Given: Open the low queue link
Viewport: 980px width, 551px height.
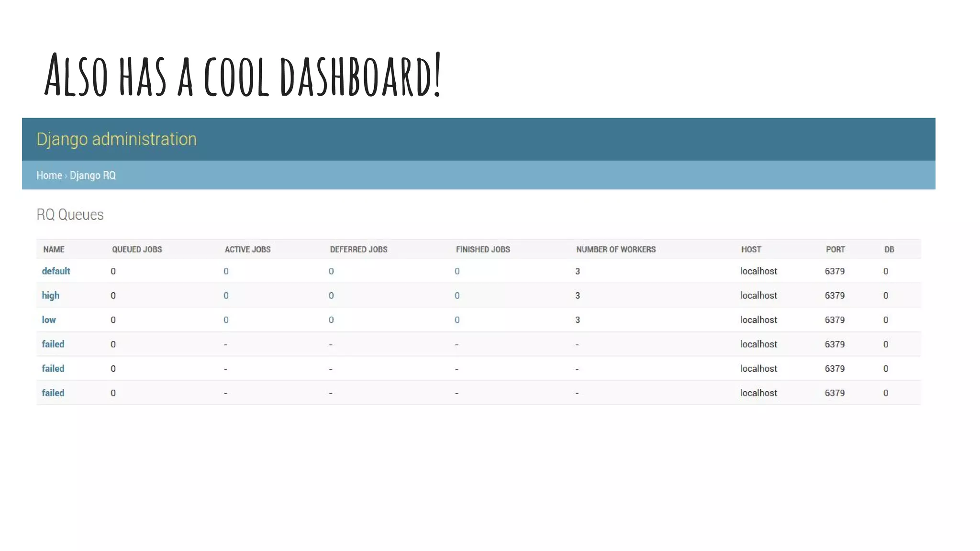Looking at the screenshot, I should (48, 320).
